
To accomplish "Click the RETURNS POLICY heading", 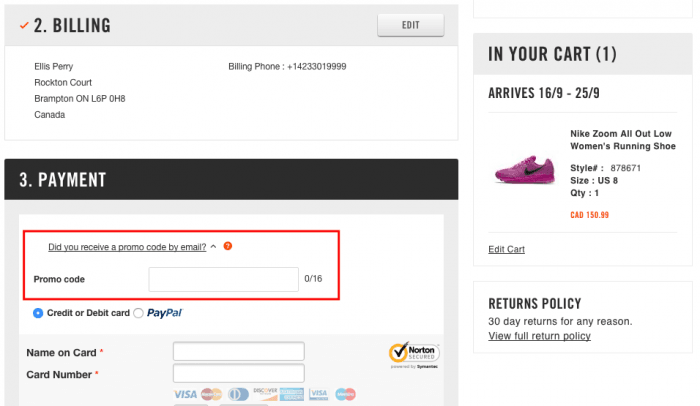I will coord(534,304).
